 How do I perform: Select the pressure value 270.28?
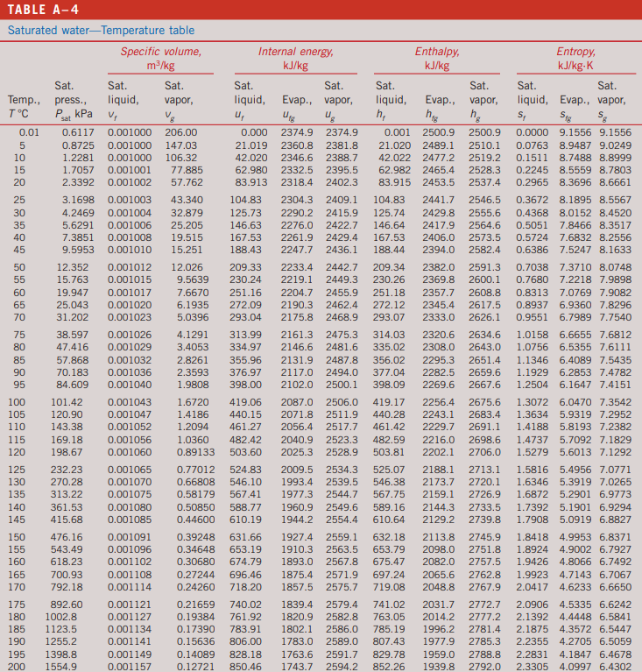click(x=67, y=482)
